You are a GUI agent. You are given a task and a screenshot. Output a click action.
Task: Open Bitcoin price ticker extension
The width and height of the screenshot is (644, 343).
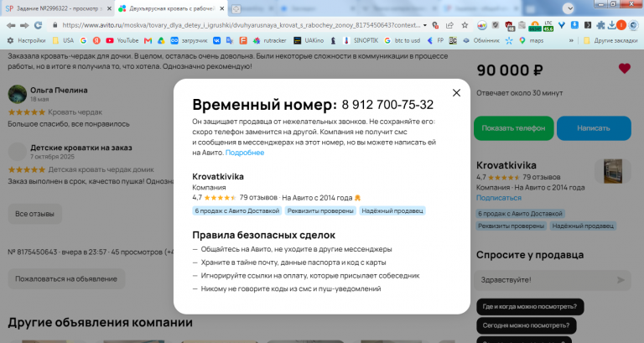[x=535, y=26]
